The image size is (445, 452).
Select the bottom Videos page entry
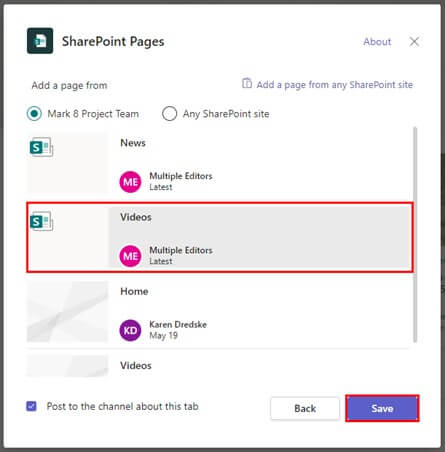point(219,366)
